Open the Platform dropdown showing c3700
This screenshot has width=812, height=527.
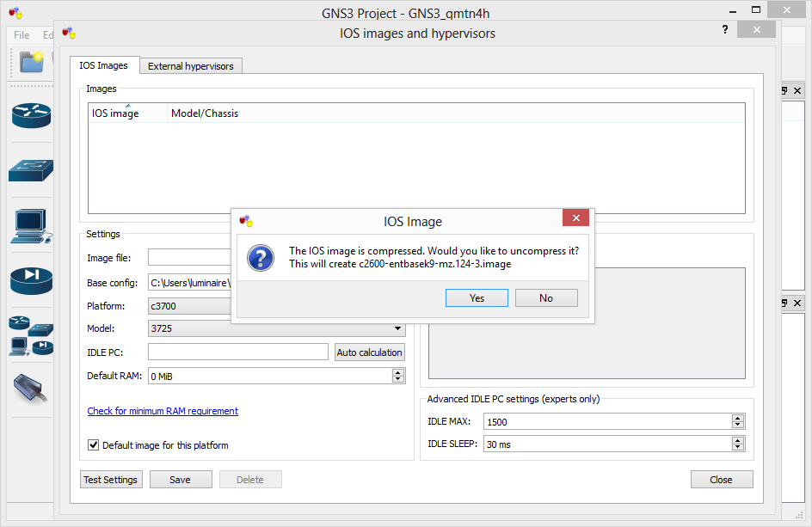tap(189, 306)
